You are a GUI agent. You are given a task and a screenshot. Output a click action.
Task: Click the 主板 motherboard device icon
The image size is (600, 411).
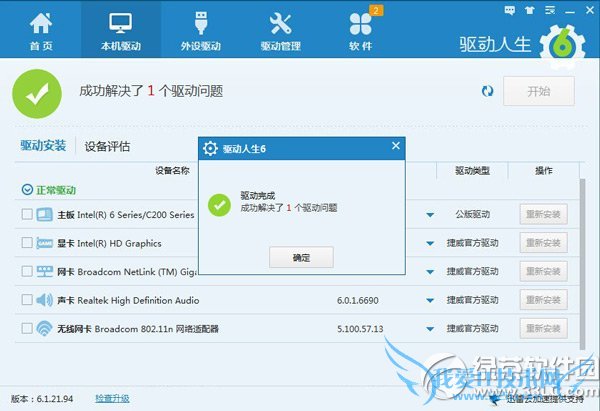coord(44,214)
